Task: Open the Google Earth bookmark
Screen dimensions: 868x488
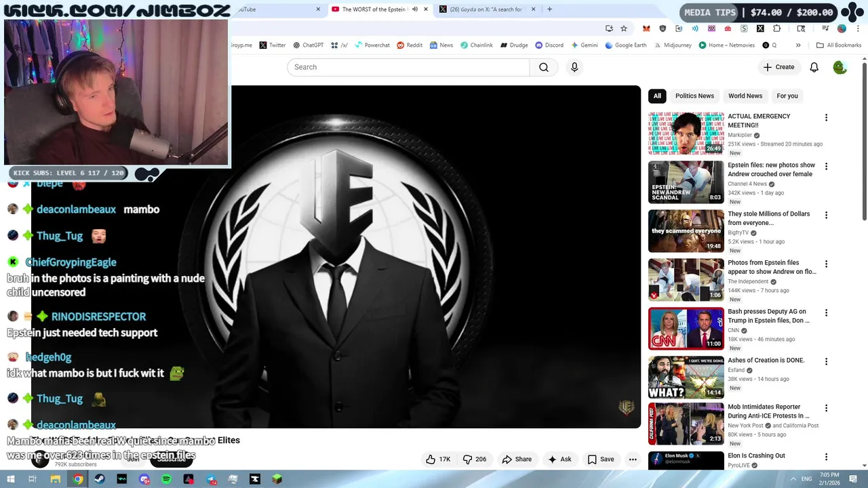Action: (626, 45)
